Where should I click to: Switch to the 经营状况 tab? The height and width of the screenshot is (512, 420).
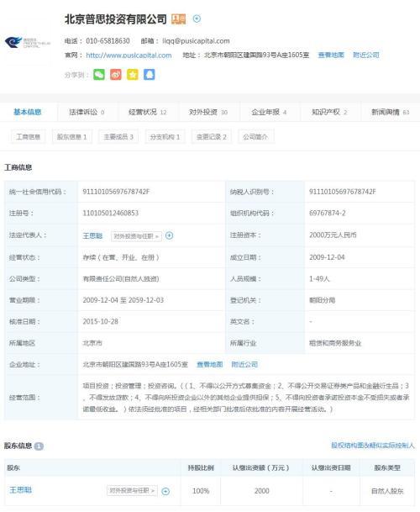(x=148, y=112)
